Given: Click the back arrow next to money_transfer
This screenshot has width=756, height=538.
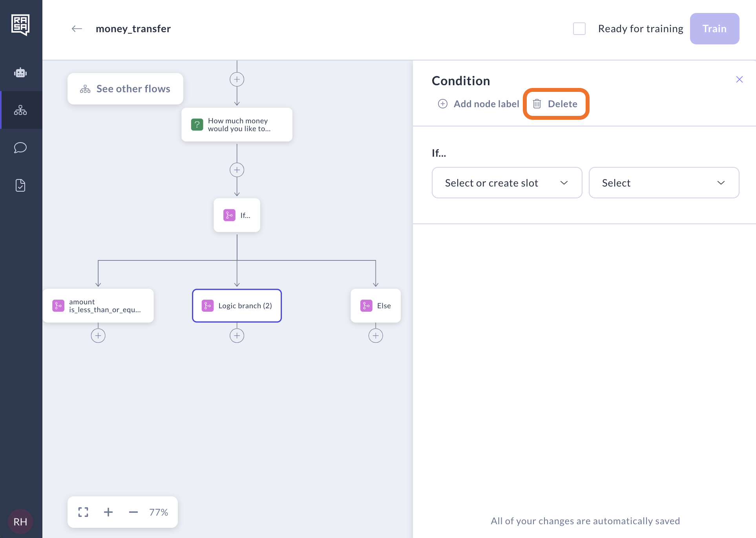Looking at the screenshot, I should click(x=77, y=29).
